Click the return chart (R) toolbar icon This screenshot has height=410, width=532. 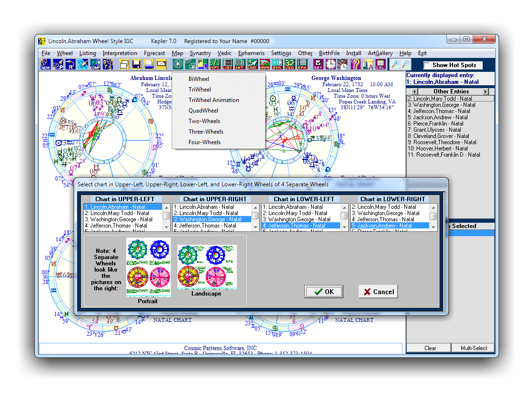(71, 64)
